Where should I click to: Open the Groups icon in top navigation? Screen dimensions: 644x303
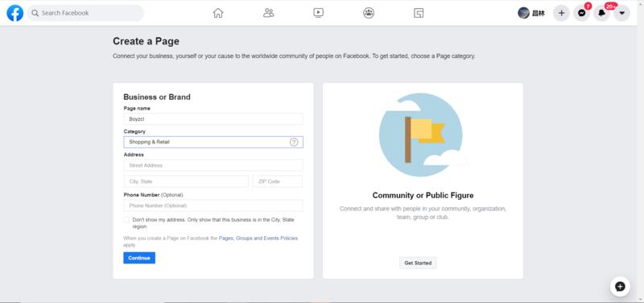369,13
